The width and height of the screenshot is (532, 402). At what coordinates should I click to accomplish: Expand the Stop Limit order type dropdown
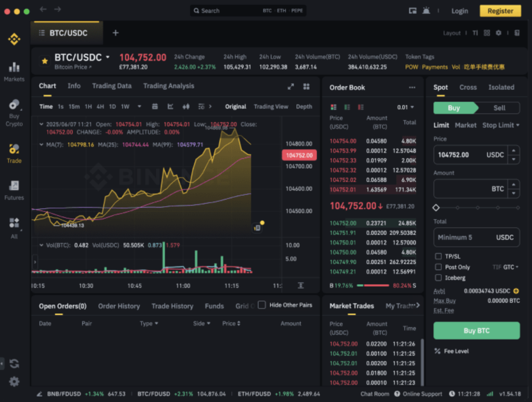501,125
